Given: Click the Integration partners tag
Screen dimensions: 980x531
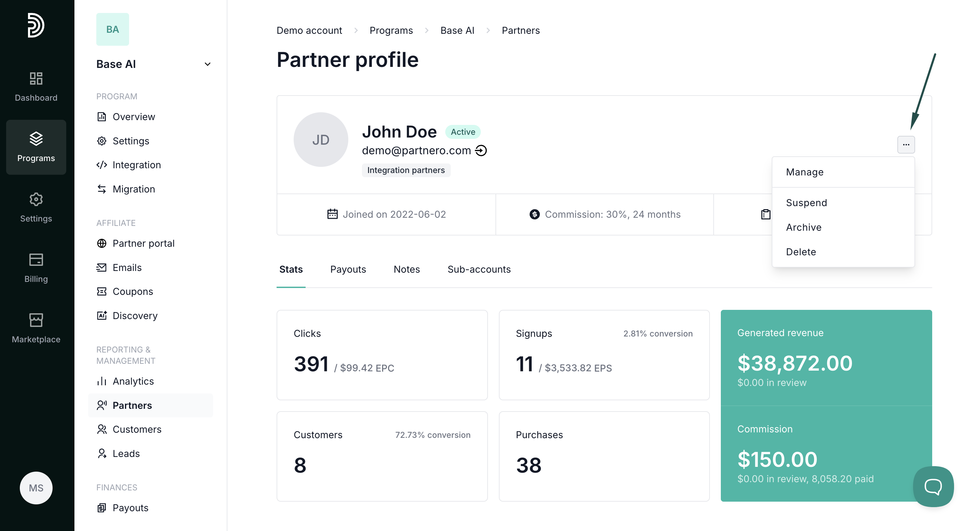Looking at the screenshot, I should point(406,170).
